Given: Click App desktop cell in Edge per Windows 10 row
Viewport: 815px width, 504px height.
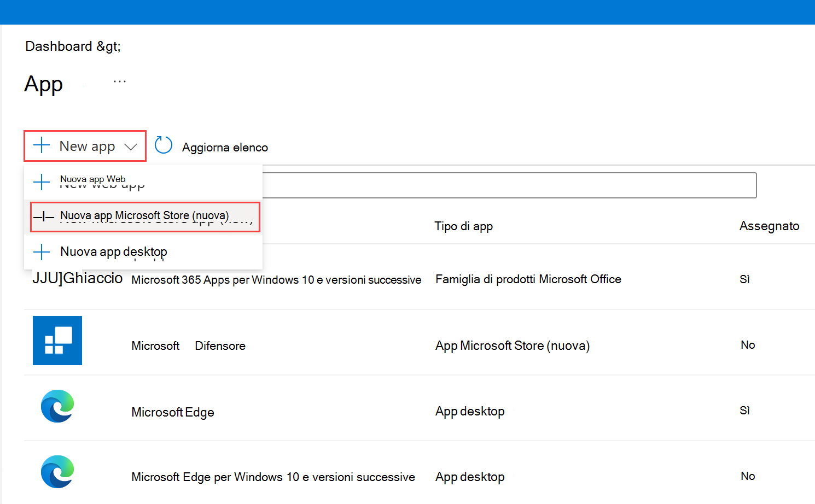Looking at the screenshot, I should pos(470,477).
